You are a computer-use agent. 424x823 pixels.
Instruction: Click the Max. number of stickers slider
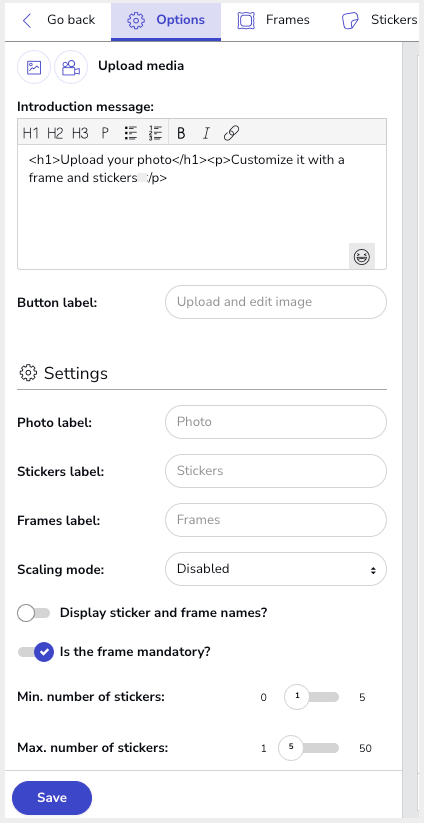pyautogui.click(x=309, y=748)
